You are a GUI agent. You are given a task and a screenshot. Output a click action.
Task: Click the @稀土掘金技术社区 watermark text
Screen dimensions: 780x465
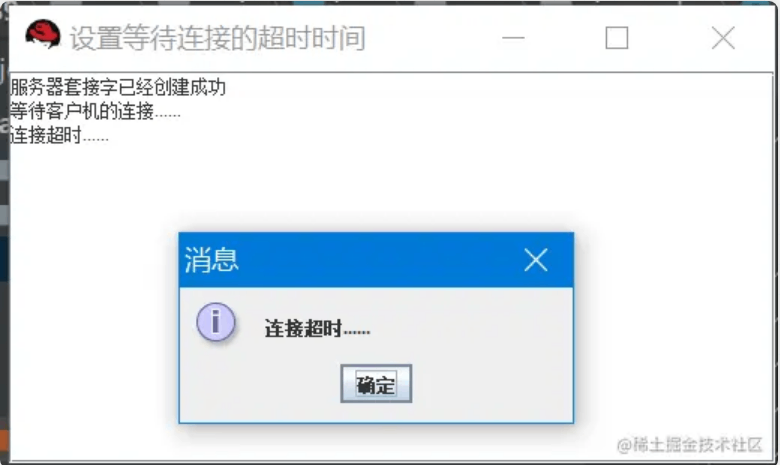pyautogui.click(x=689, y=444)
